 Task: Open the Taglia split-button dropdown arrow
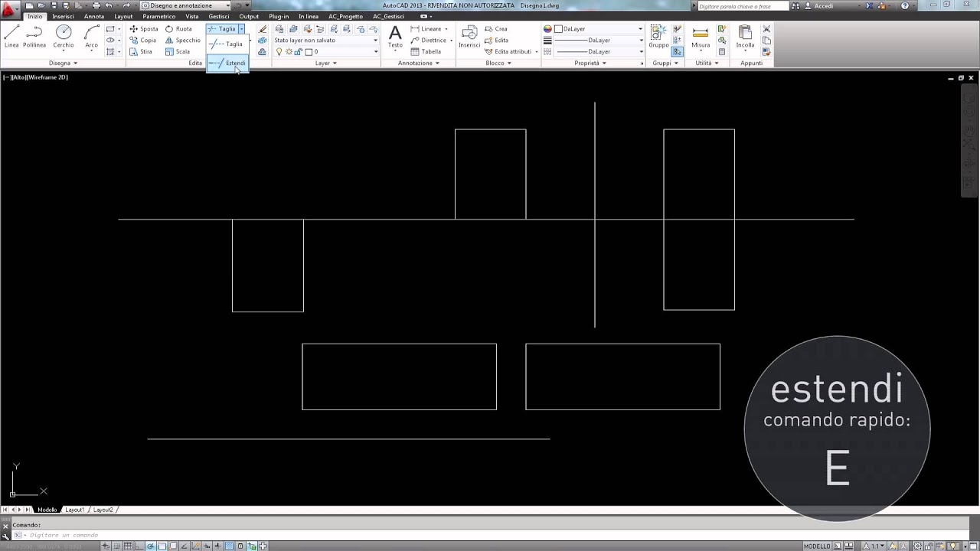point(241,29)
